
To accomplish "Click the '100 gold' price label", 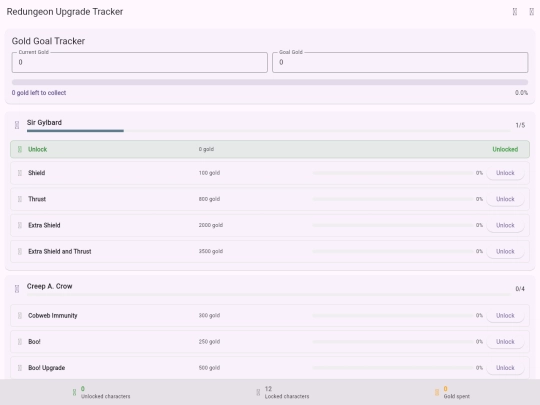I will [x=209, y=173].
